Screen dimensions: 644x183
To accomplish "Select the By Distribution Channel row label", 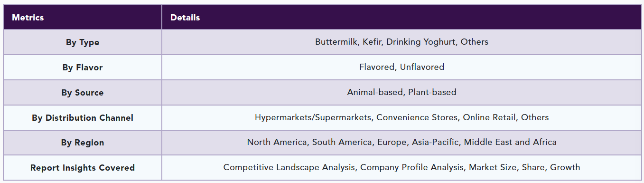I will pos(83,118).
